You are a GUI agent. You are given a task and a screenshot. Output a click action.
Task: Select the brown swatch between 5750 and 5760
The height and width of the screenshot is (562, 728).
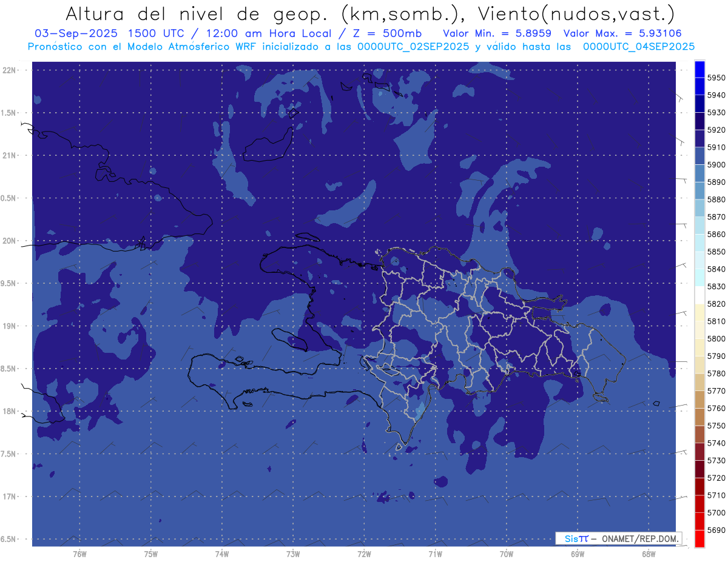(x=699, y=416)
